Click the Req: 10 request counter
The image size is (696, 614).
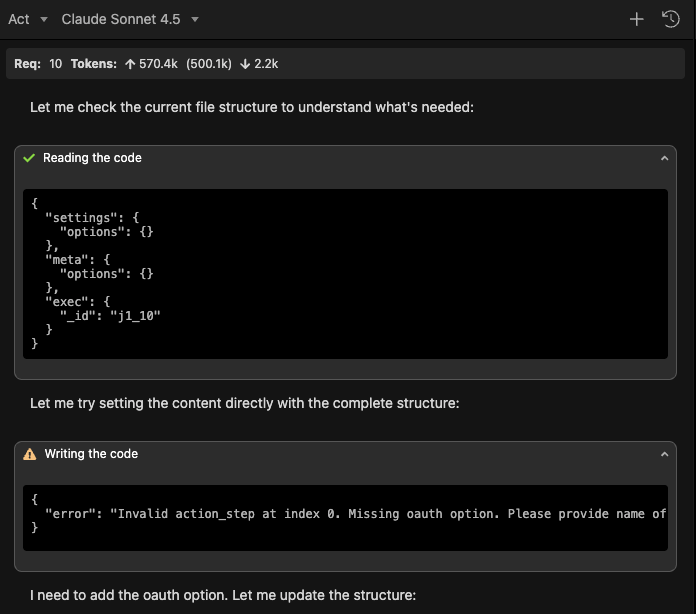[x=38, y=64]
